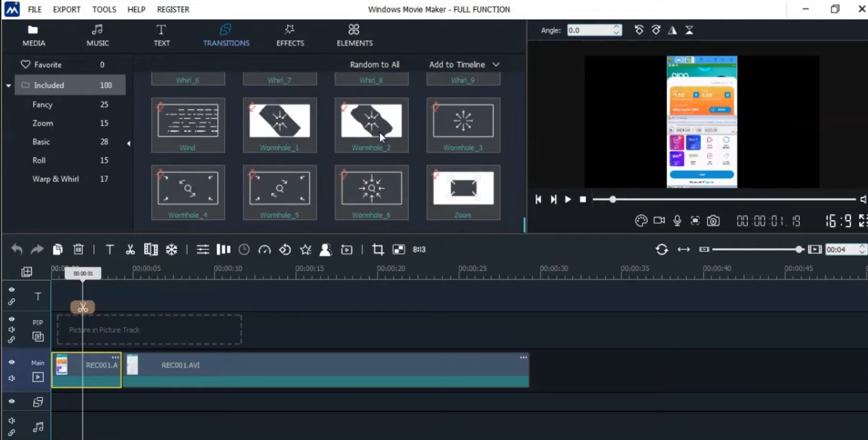The image size is (868, 440).
Task: Hide the text track with eye icon
Action: click(11, 290)
